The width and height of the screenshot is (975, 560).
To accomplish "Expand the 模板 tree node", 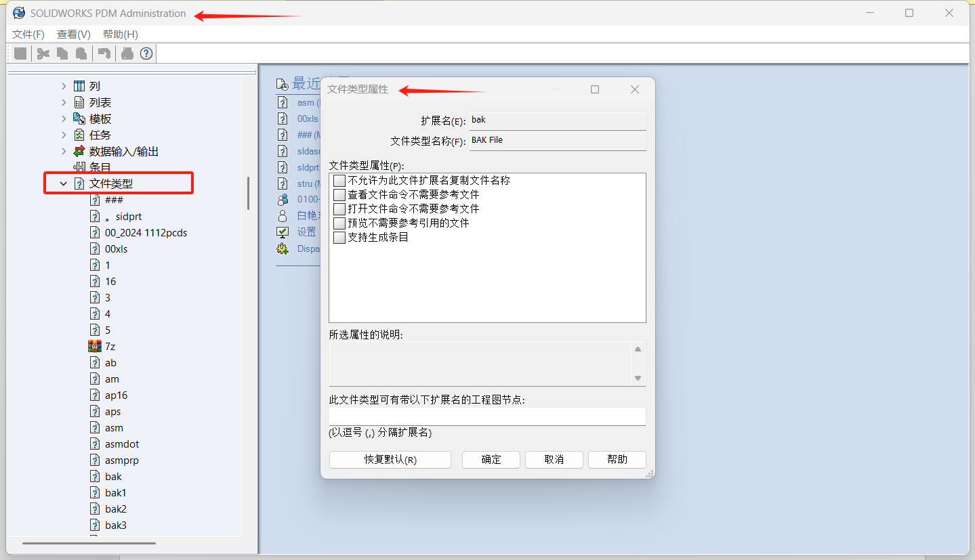I will 64,119.
